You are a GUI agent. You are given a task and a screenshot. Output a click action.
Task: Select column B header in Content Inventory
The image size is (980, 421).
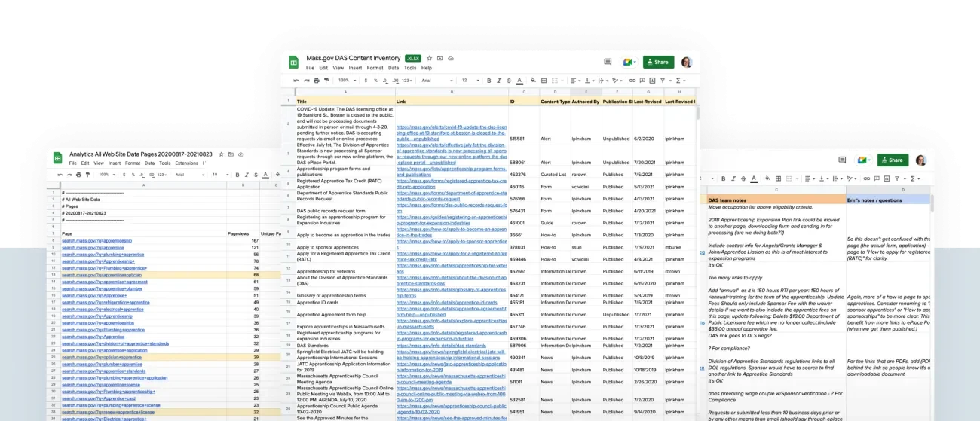coord(451,92)
